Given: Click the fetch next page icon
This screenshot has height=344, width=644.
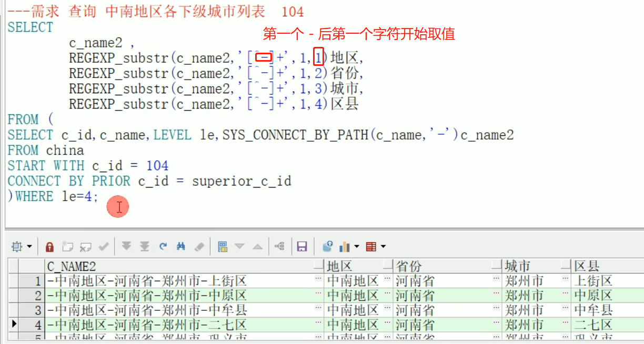Looking at the screenshot, I should (x=126, y=246).
